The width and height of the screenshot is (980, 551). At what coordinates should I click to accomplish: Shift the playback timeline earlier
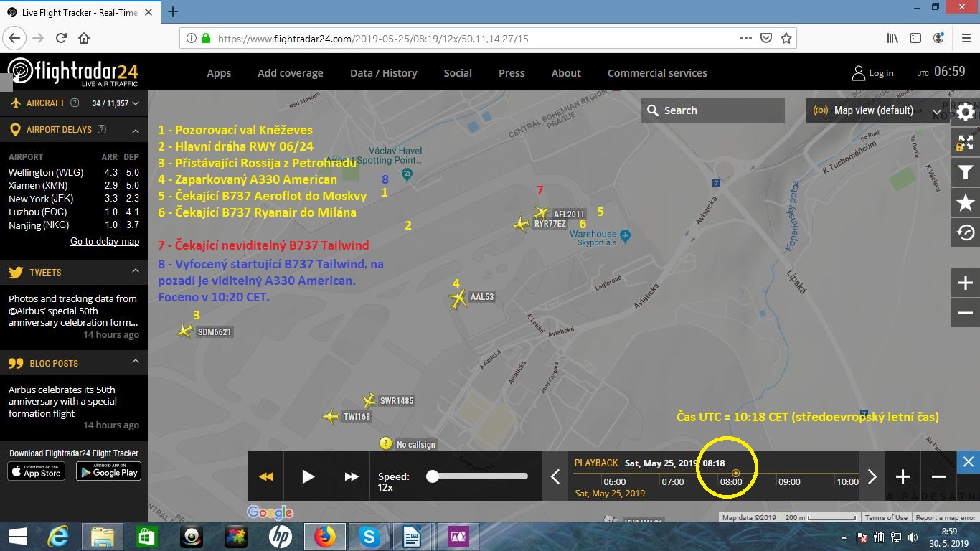point(555,476)
